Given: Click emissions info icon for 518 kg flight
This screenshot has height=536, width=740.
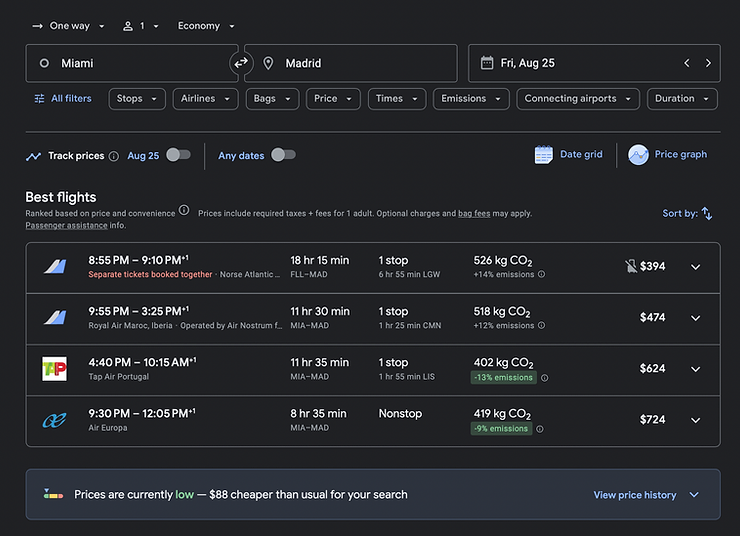Looking at the screenshot, I should [541, 325].
